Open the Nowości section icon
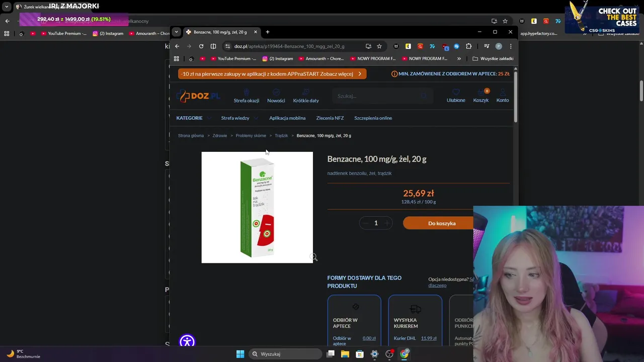This screenshot has width=644, height=362. [276, 93]
